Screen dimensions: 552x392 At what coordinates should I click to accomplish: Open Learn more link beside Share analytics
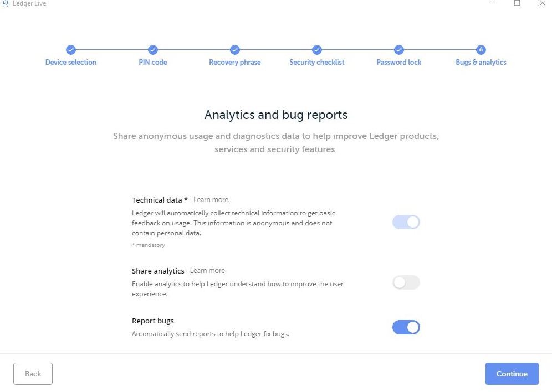pyautogui.click(x=207, y=271)
